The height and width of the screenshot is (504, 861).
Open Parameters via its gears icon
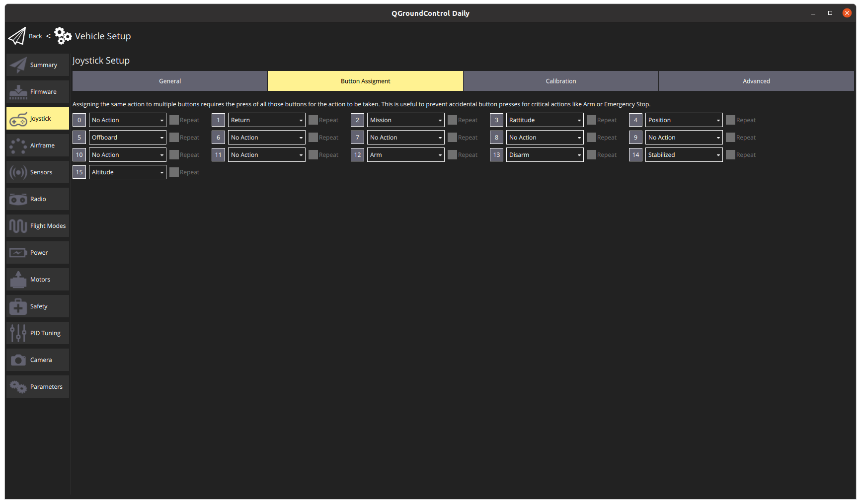[x=18, y=387]
